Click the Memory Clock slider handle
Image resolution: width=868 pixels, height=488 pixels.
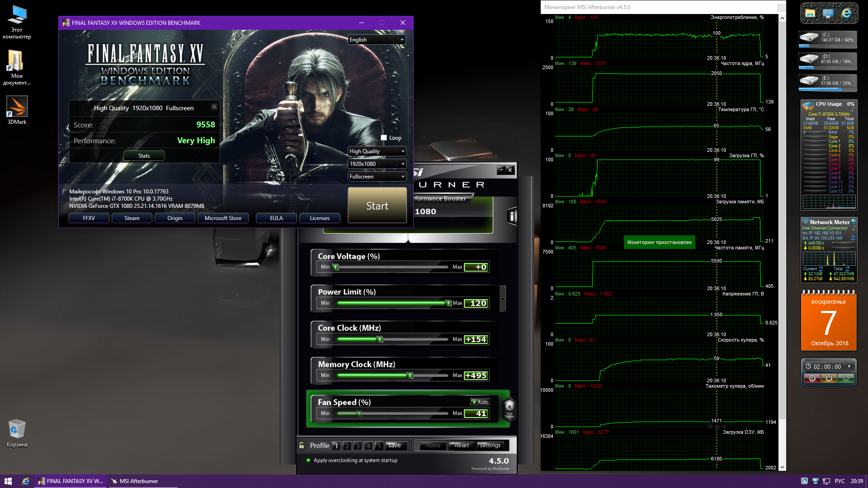[x=410, y=375]
